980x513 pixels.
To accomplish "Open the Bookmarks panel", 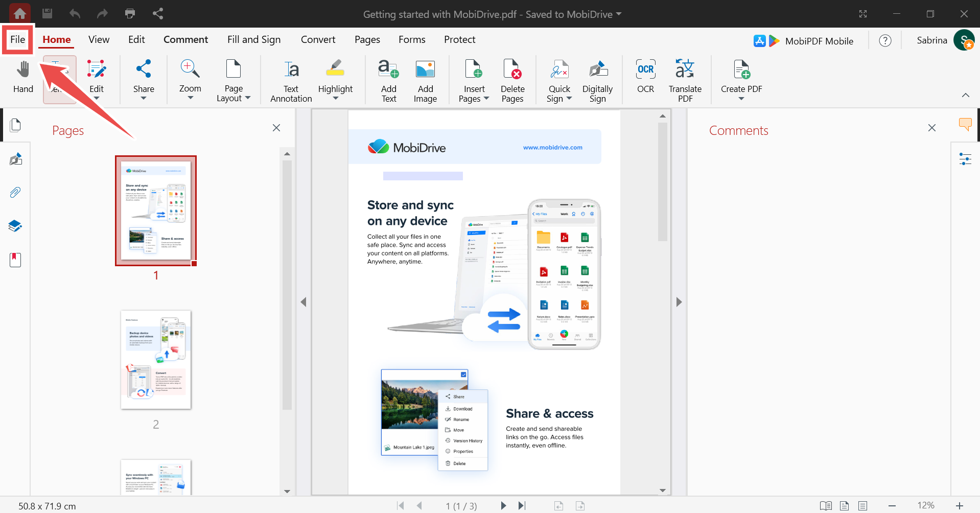I will click(15, 260).
